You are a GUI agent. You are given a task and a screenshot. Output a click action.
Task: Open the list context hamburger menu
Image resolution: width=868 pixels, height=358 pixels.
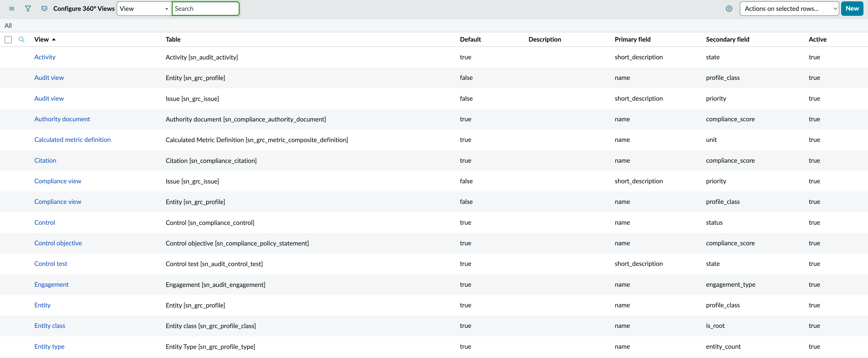12,9
